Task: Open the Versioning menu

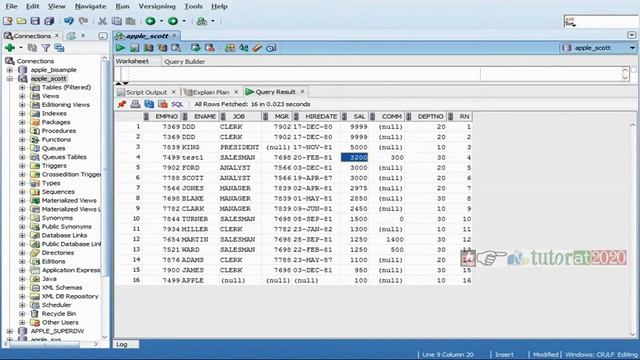Action: [x=157, y=6]
